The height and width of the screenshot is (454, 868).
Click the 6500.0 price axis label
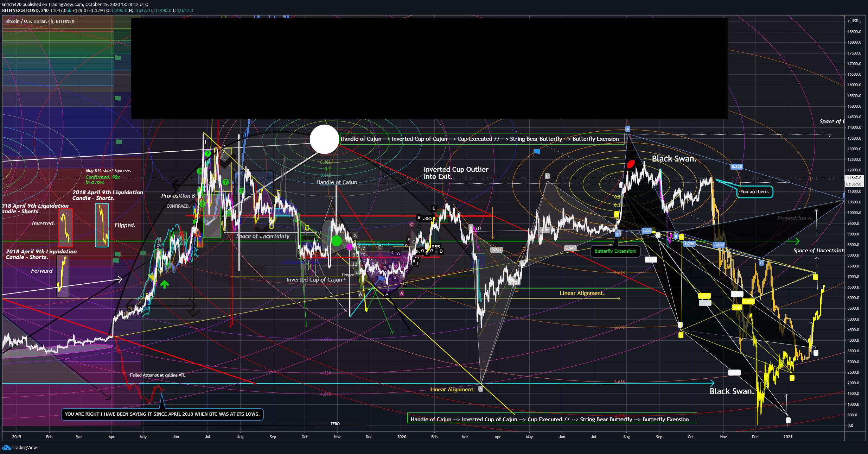854,287
